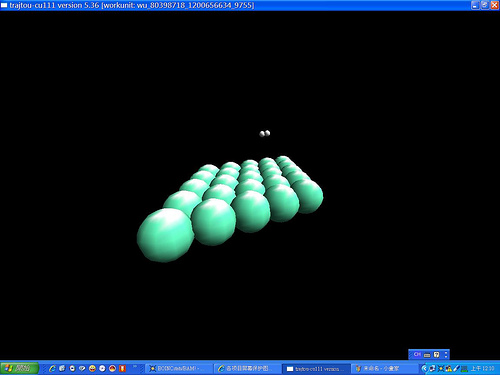Click the largest front green sphere
Screen dimensions: 500x375
(x=166, y=235)
